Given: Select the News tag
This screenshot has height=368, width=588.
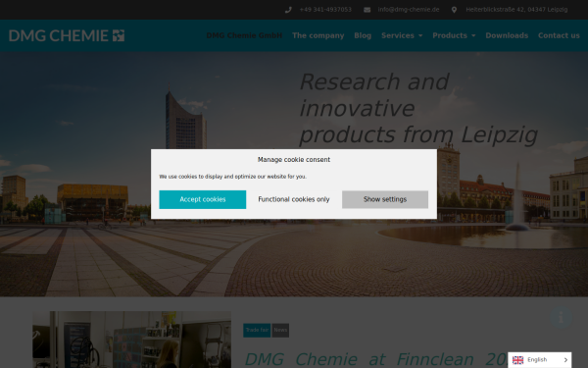Looking at the screenshot, I should pos(280,330).
